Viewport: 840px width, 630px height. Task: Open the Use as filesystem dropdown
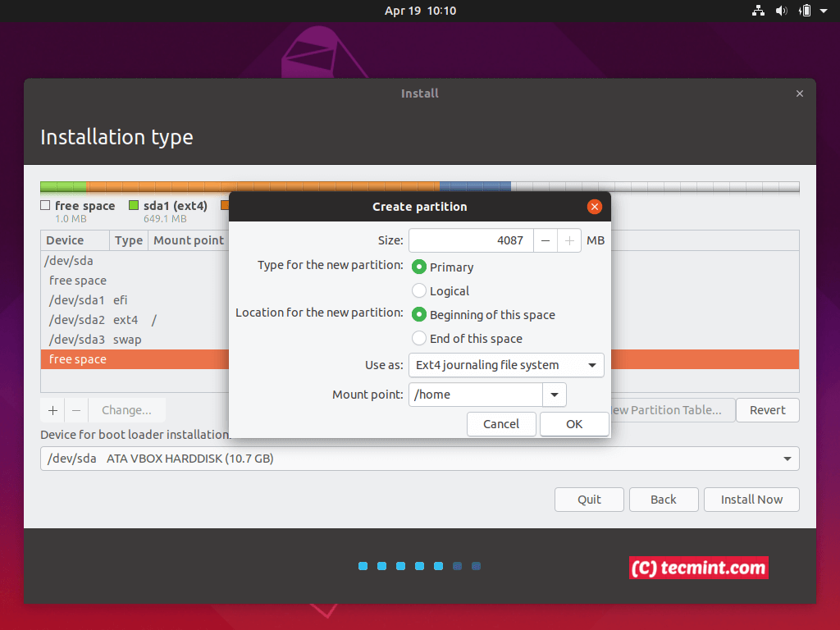pyautogui.click(x=506, y=365)
